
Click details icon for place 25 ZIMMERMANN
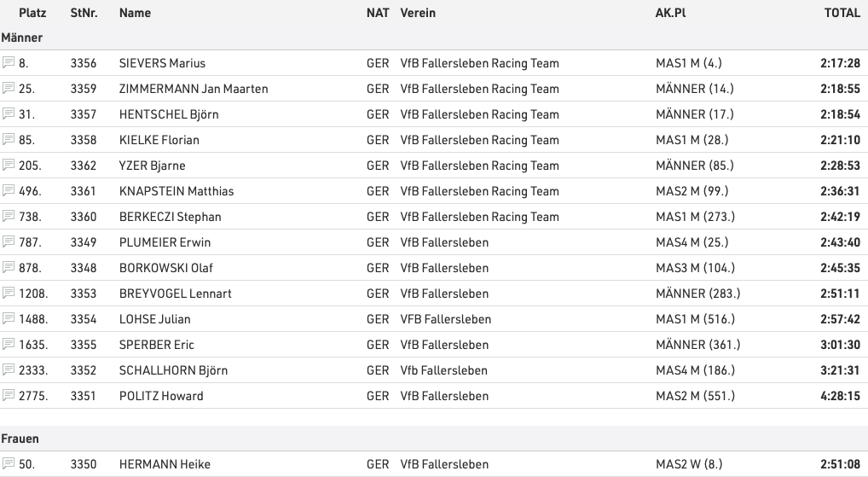(x=9, y=89)
